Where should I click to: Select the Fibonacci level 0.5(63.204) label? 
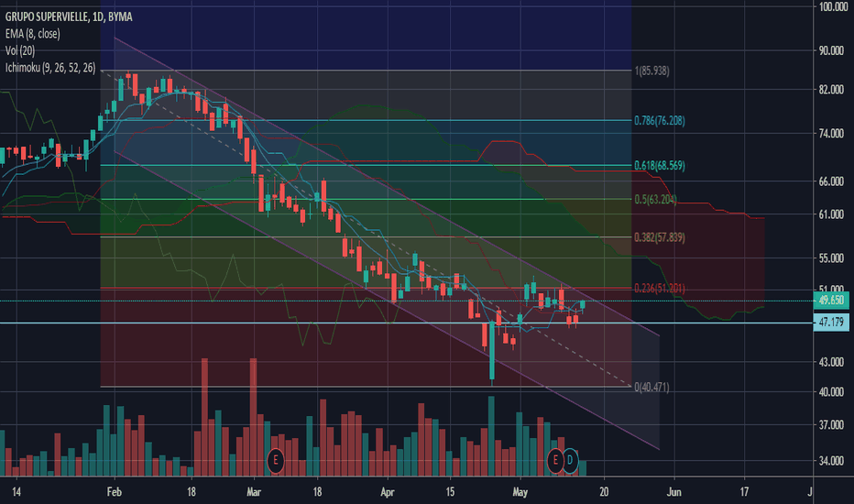[x=656, y=200]
